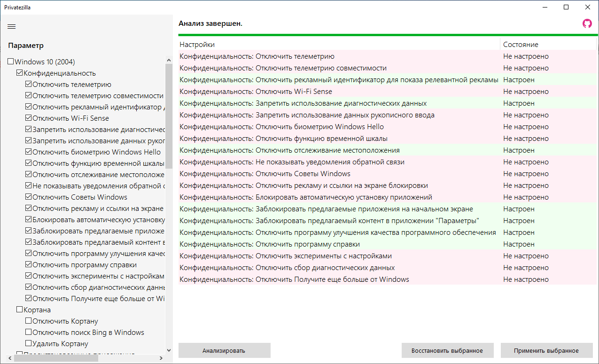Open the GitHub link icon
Screen dimensions: 599x364
click(x=587, y=23)
